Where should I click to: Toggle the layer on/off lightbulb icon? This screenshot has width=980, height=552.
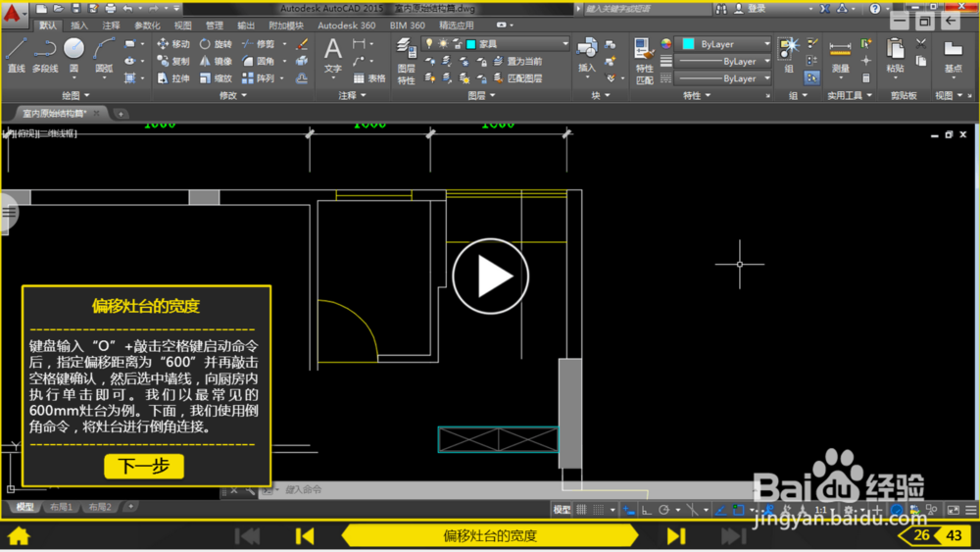tap(429, 44)
